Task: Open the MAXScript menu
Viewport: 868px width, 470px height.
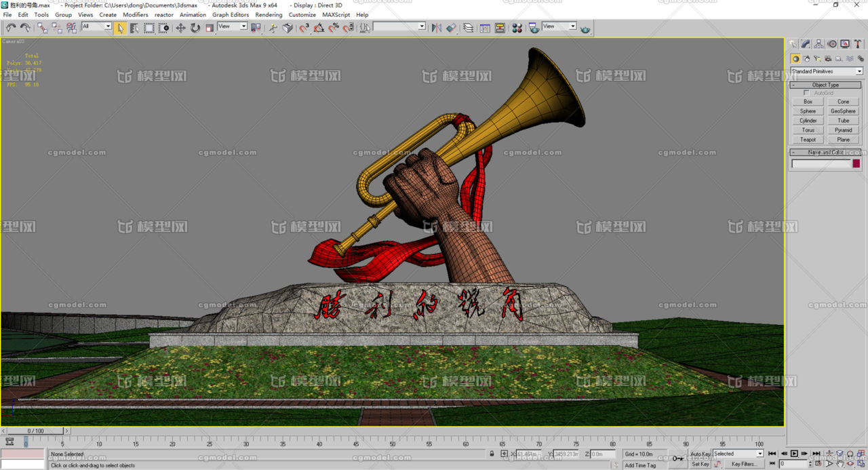Action: (x=336, y=14)
